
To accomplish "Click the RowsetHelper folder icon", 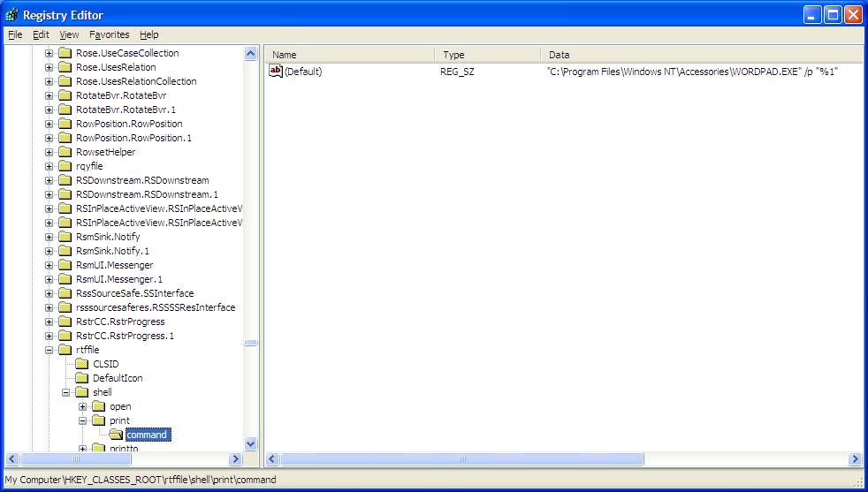I will point(65,152).
